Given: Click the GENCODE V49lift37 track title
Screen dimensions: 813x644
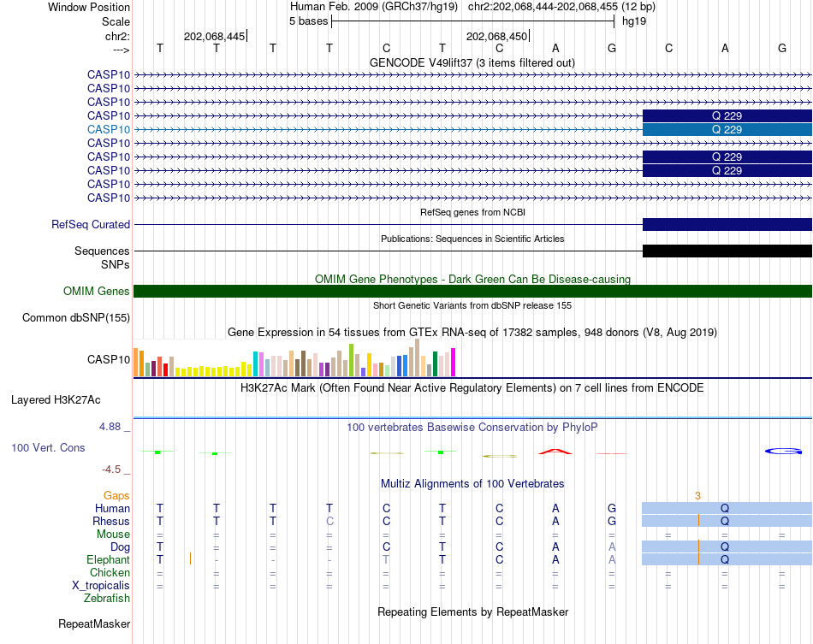Looking at the screenshot, I should click(472, 62).
